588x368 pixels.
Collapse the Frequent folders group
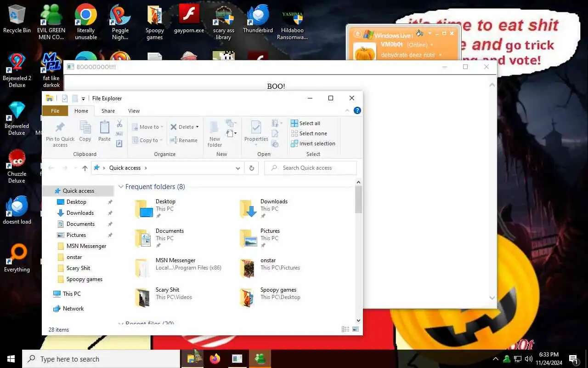tap(121, 187)
